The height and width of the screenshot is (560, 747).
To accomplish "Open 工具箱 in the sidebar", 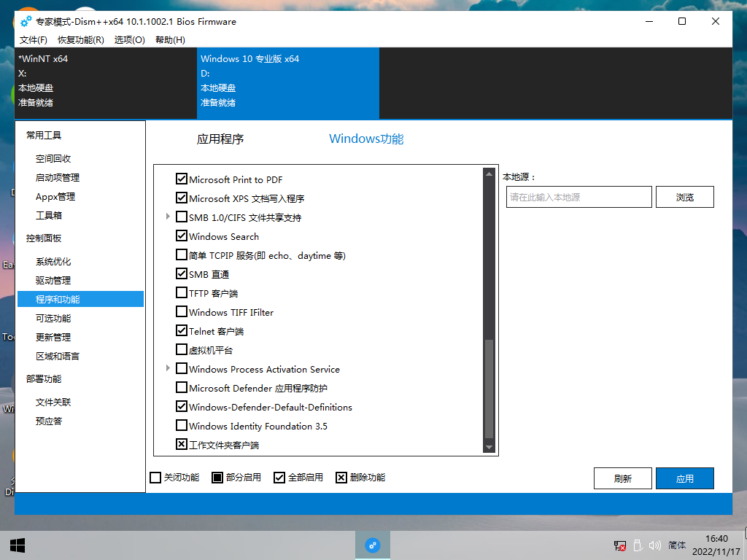I will (49, 215).
